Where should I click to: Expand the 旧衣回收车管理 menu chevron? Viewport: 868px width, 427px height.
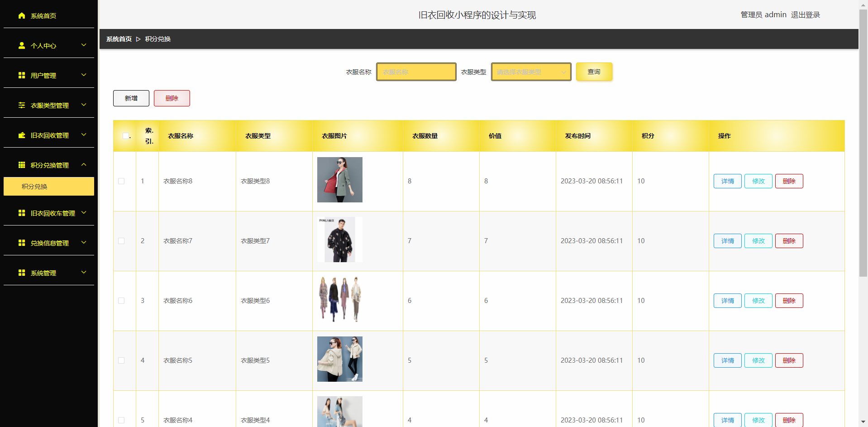(84, 213)
